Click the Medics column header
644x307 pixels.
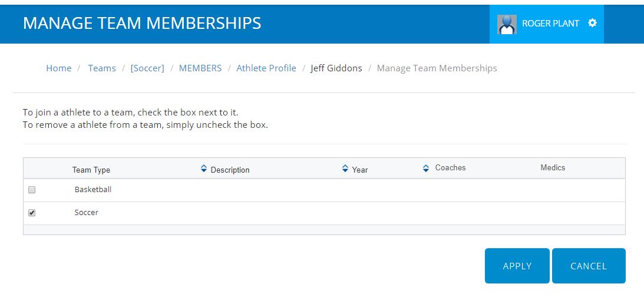(553, 168)
